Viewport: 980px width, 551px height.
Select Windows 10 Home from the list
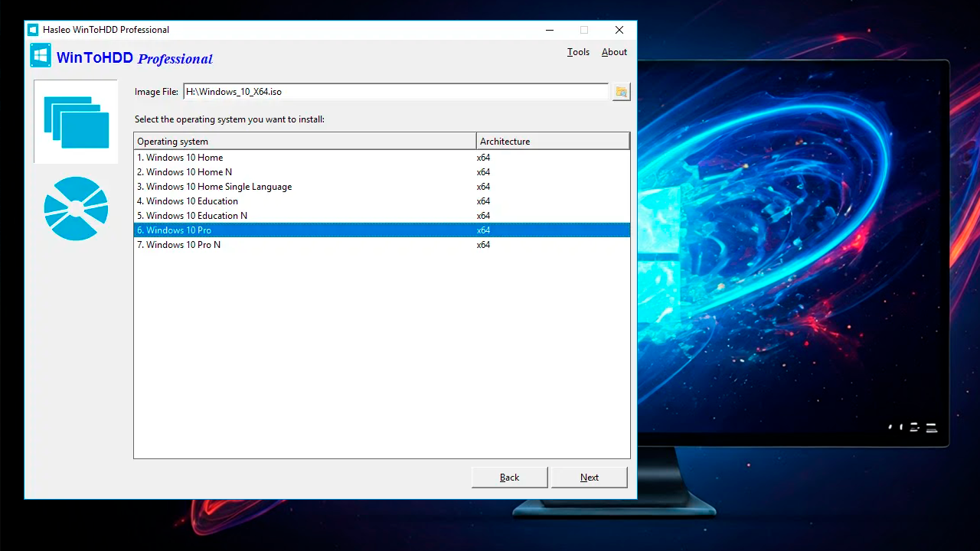(x=180, y=158)
